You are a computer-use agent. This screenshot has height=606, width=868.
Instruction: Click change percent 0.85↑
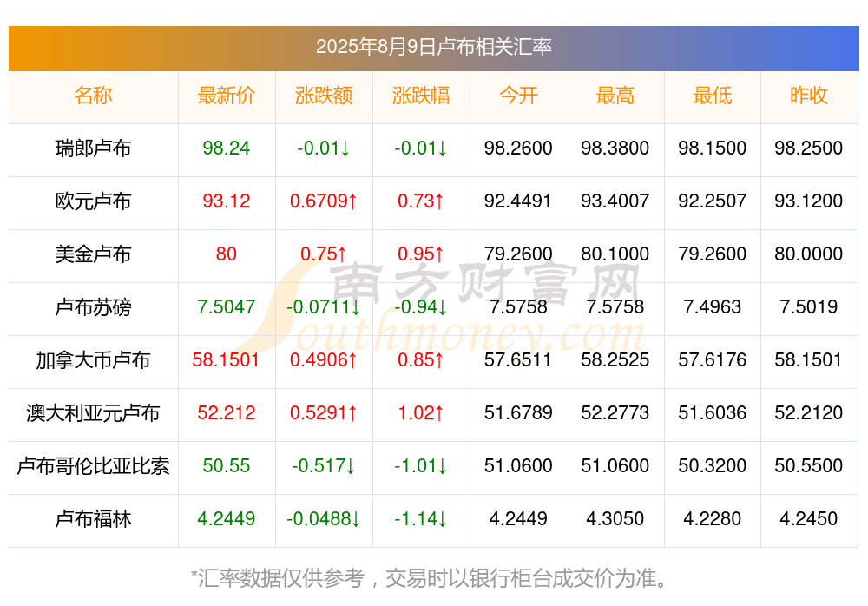pos(421,359)
